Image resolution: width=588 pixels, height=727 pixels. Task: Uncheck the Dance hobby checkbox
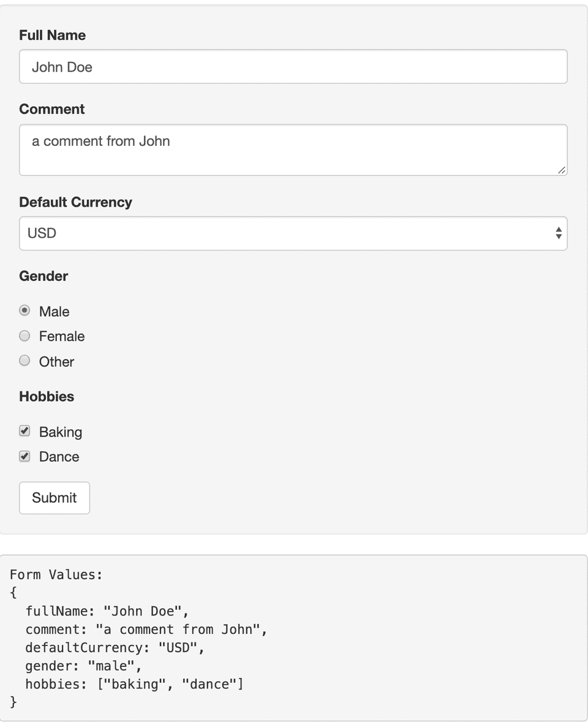(24, 456)
